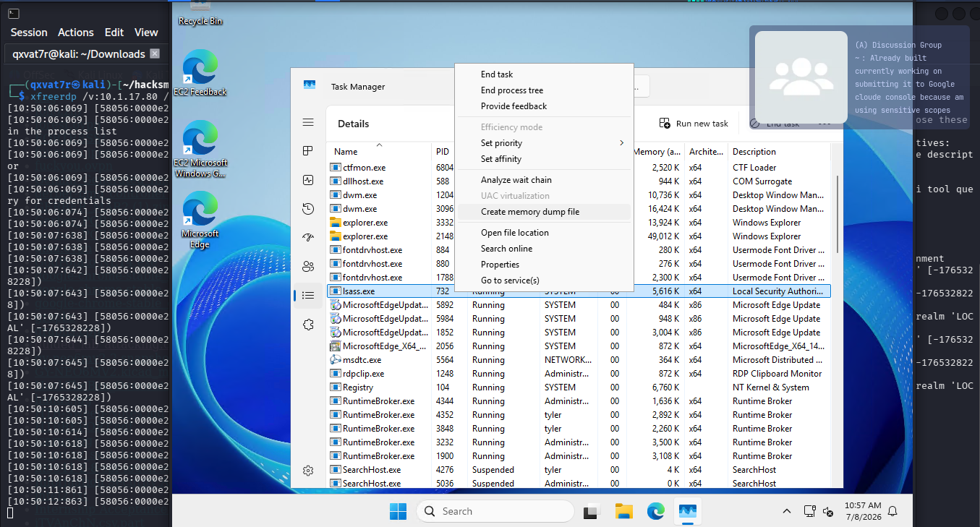Sort processes by Name column header
The image size is (980, 527).
click(380, 152)
